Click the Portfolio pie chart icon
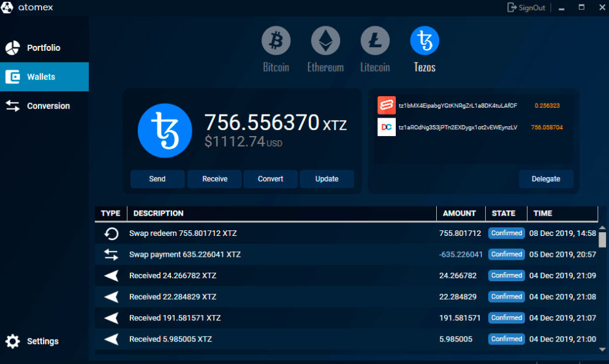The image size is (609, 364). (x=12, y=48)
